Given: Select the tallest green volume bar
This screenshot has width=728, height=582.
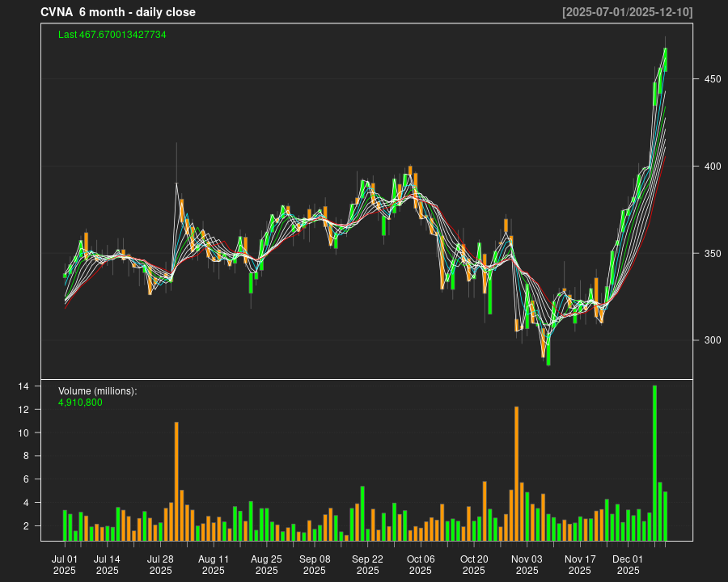Looking at the screenshot, I should point(654,463).
